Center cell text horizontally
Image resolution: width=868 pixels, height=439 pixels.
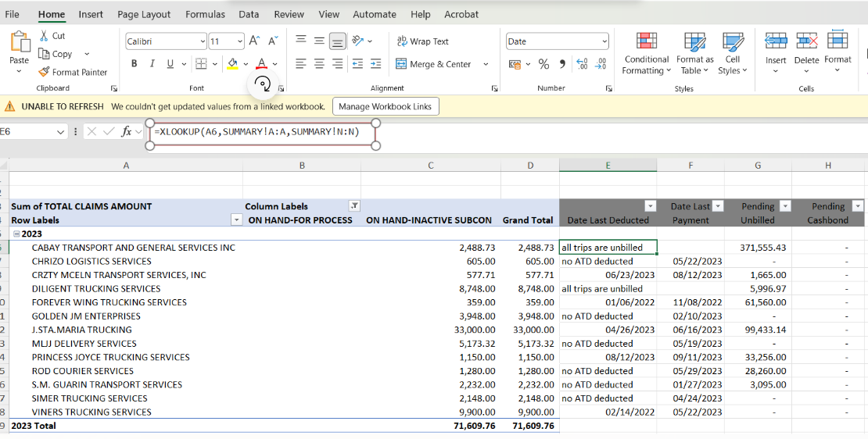click(x=319, y=64)
